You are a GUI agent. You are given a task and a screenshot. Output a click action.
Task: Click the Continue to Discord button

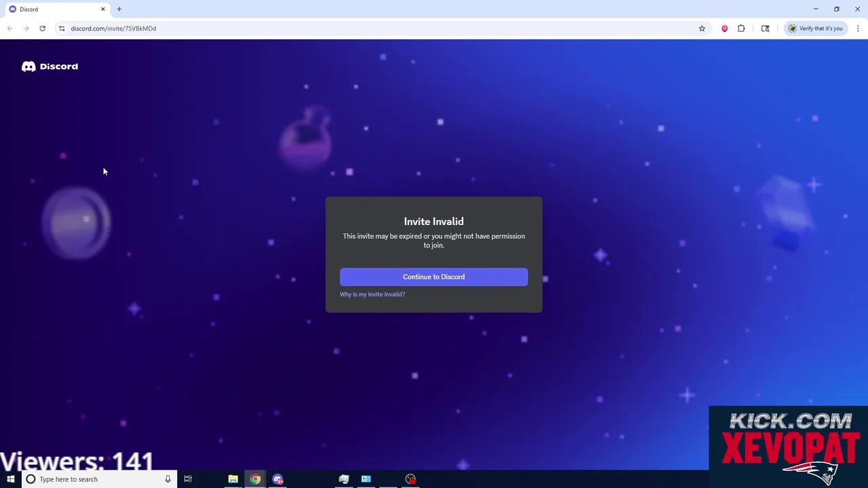click(433, 277)
